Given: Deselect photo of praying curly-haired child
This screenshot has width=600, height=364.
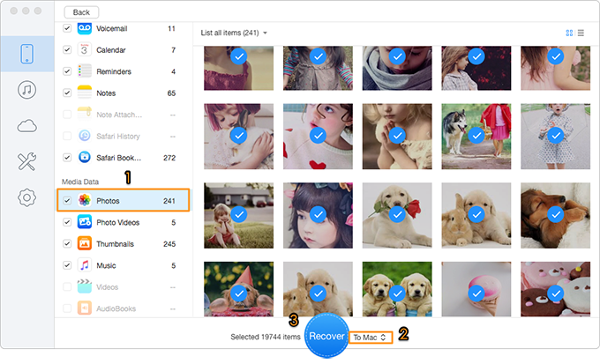Looking at the screenshot, I should coord(397,136).
